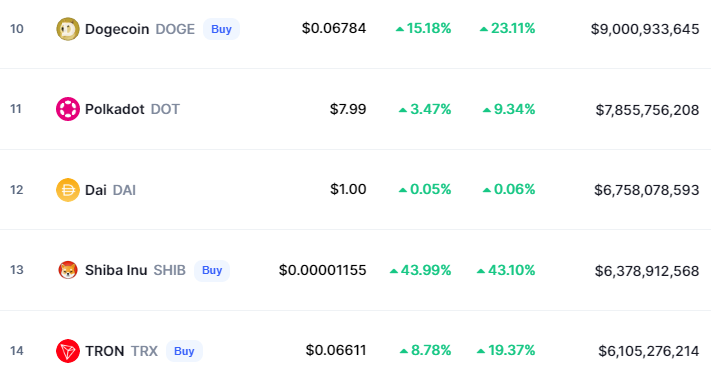Image resolution: width=711 pixels, height=375 pixels.
Task: Select Dogecoin price $0.06784
Action: point(334,29)
